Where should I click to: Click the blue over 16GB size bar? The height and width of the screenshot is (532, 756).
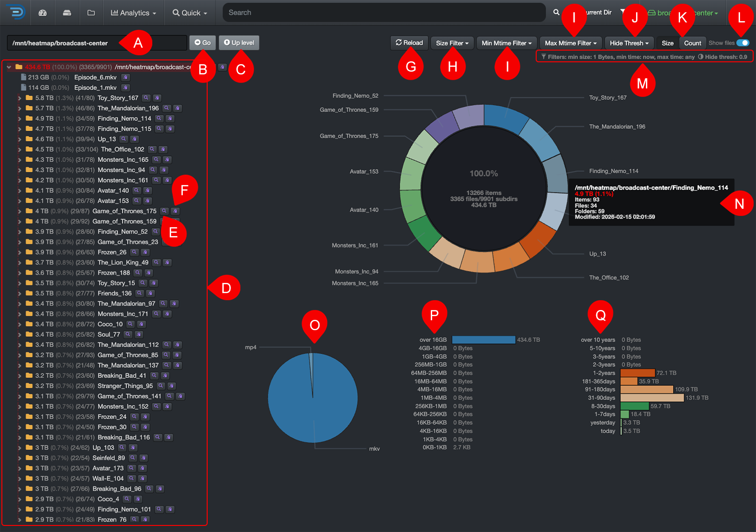(484, 340)
